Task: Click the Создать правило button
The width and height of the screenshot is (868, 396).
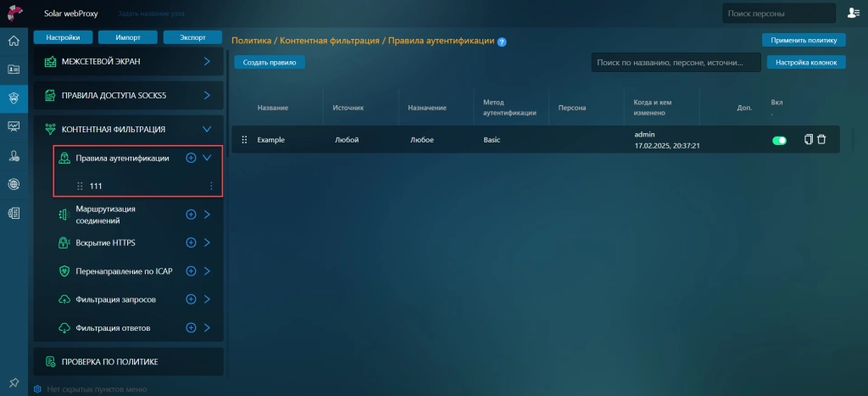Action: (x=270, y=63)
